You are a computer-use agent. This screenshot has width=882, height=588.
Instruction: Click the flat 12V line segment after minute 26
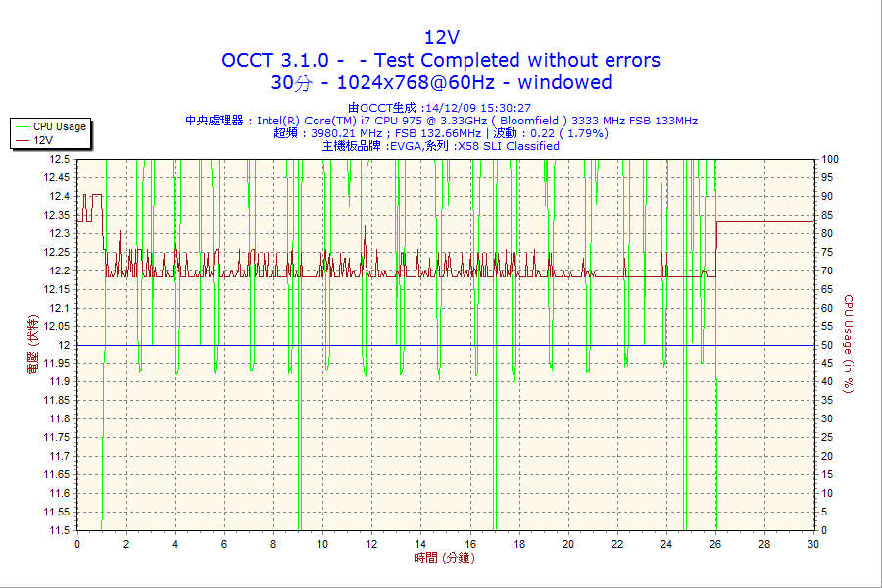[765, 221]
